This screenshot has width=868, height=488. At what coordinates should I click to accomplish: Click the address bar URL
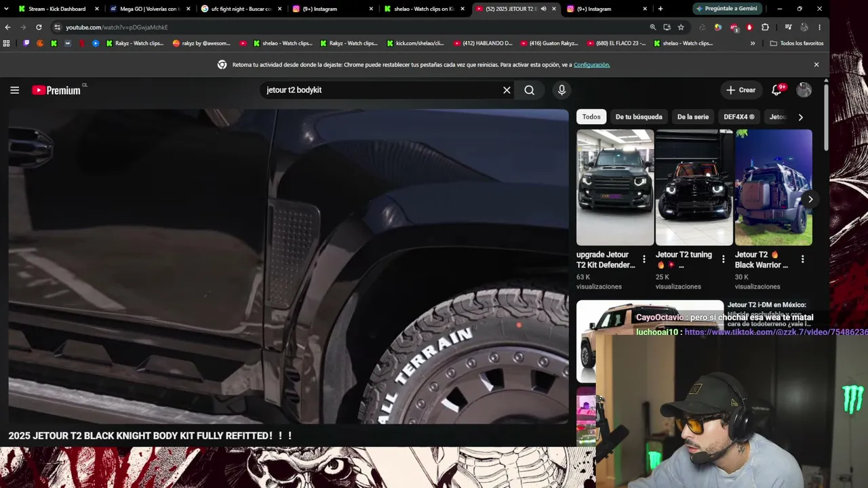coord(117,27)
